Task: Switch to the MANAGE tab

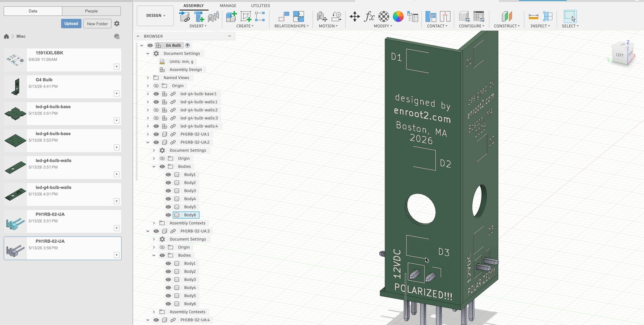Action: (228, 6)
